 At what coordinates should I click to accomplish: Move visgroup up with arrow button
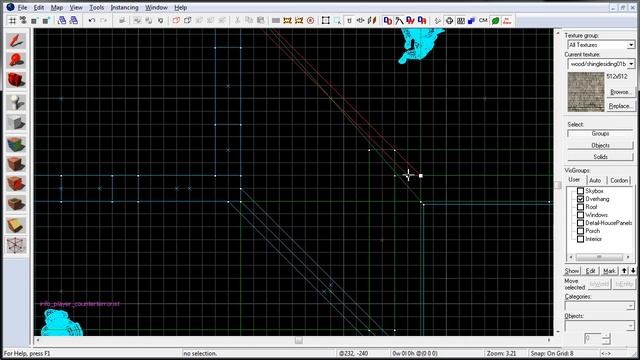[x=624, y=271]
